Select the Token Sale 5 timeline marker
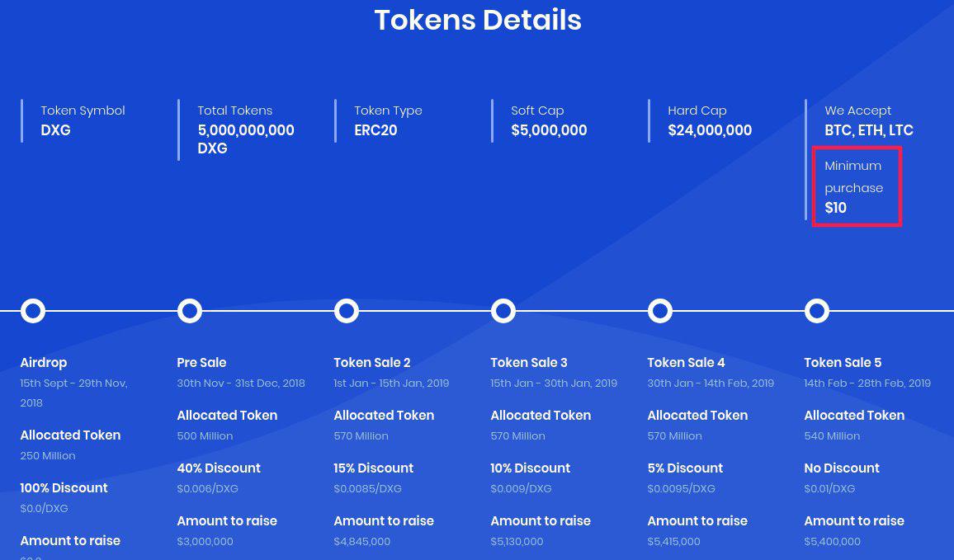 coord(817,311)
